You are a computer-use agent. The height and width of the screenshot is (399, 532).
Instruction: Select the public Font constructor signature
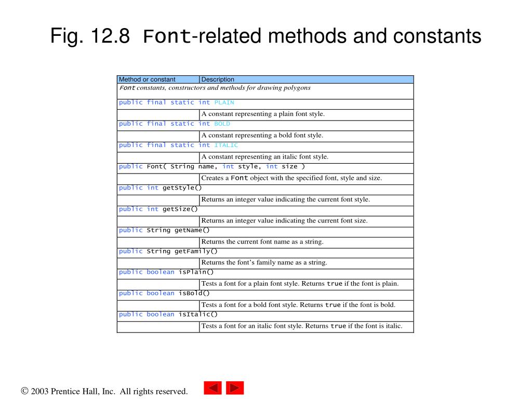[x=212, y=167]
